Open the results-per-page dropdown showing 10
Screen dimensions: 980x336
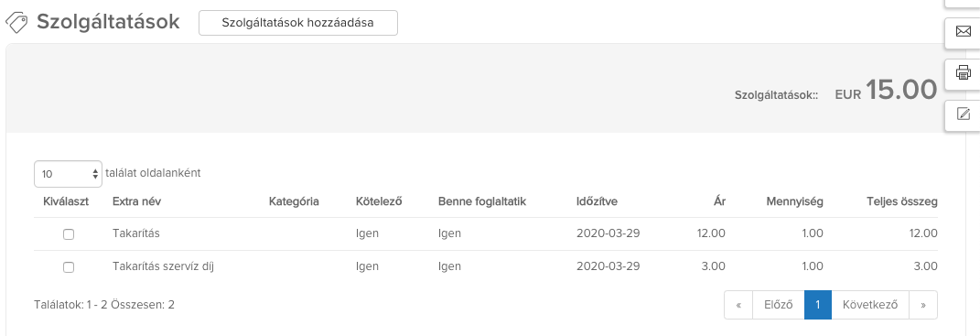[68, 174]
